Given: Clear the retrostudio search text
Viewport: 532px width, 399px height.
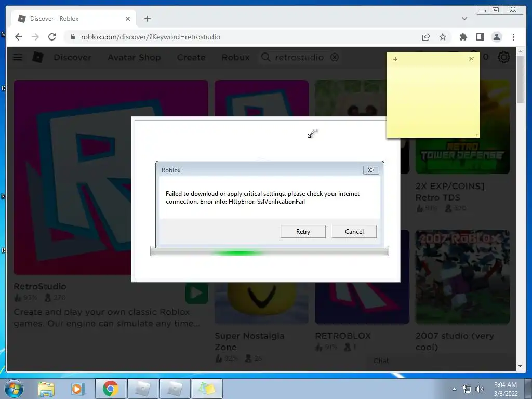Looking at the screenshot, I should click(335, 57).
